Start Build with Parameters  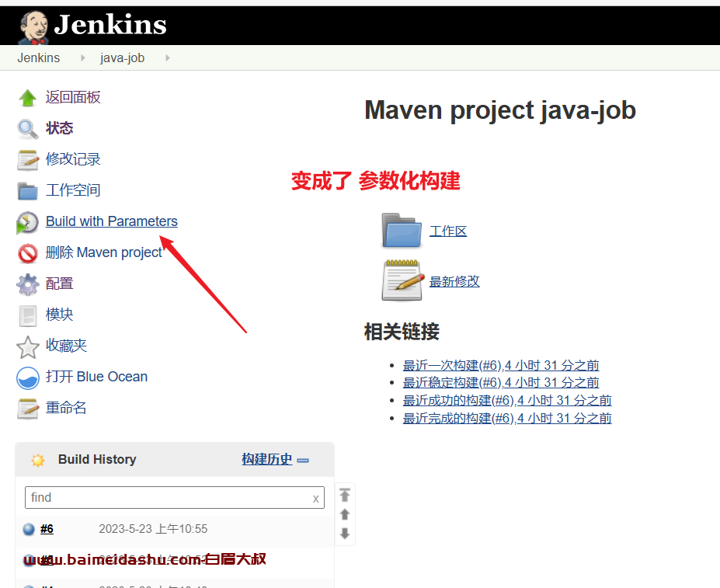point(112,221)
